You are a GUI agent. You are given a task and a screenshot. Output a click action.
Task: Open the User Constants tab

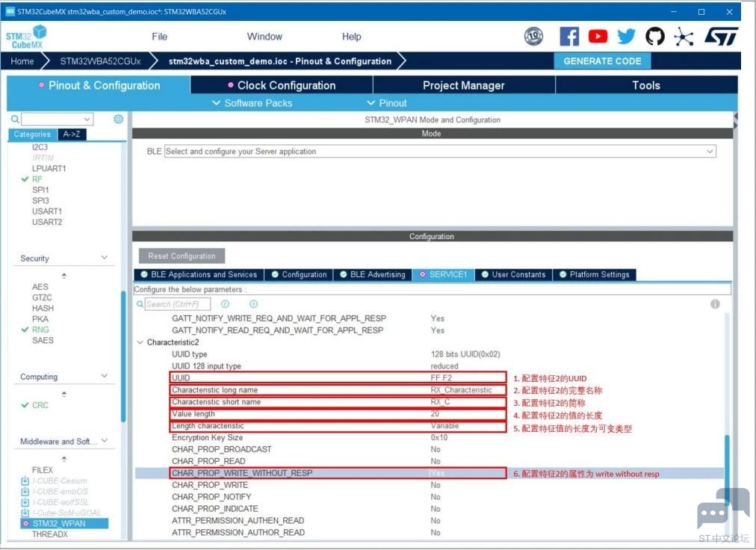tap(513, 274)
